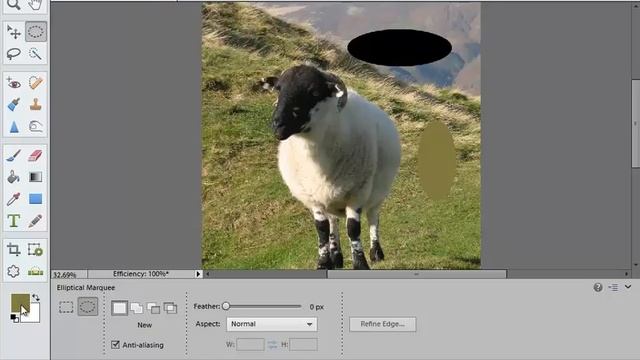
Task: Select the Color Picker eyedropper tool
Action: (13, 199)
